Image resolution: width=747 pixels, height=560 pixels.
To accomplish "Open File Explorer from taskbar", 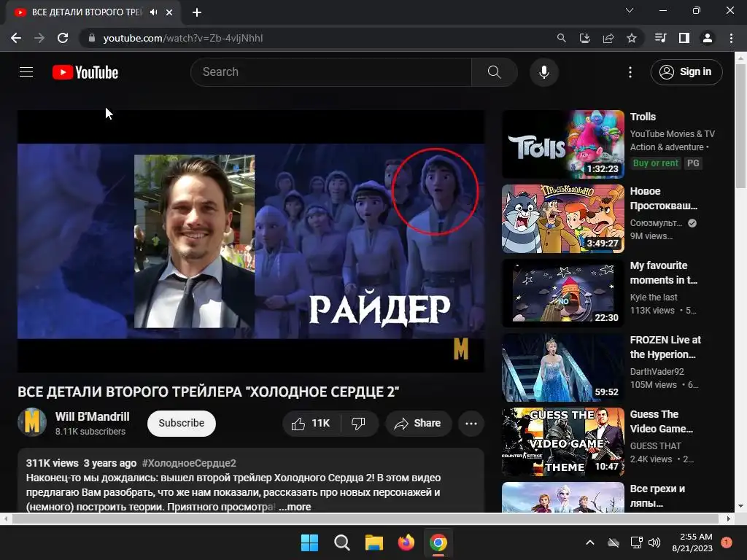I will (x=374, y=542).
